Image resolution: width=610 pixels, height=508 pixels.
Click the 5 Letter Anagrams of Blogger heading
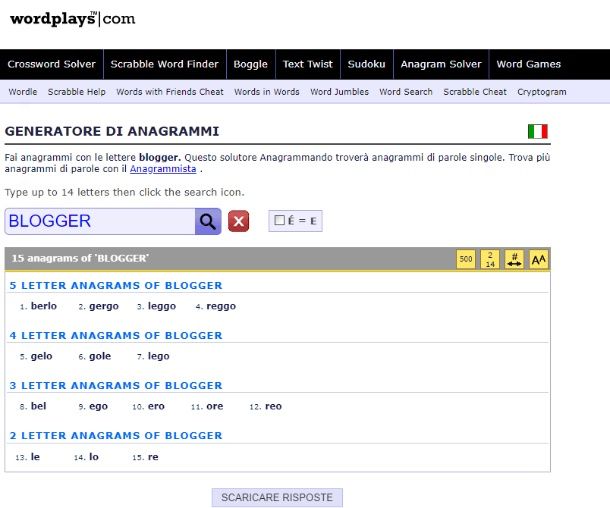(116, 286)
